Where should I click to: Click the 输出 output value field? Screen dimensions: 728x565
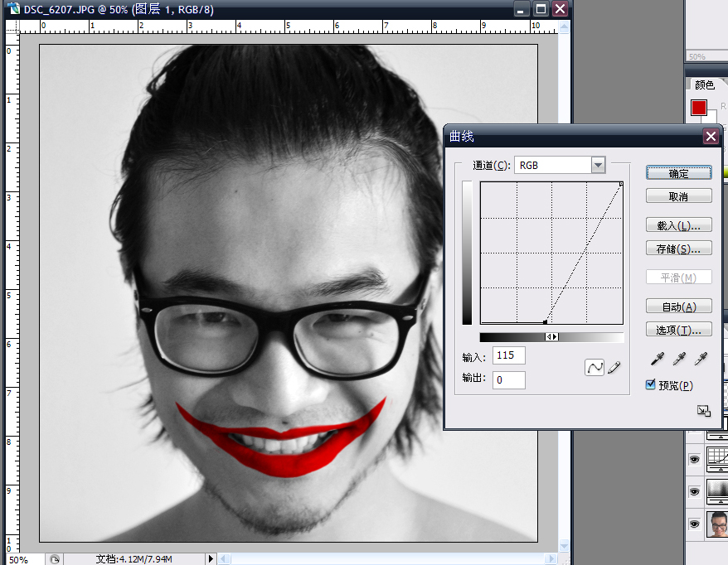[x=509, y=380]
